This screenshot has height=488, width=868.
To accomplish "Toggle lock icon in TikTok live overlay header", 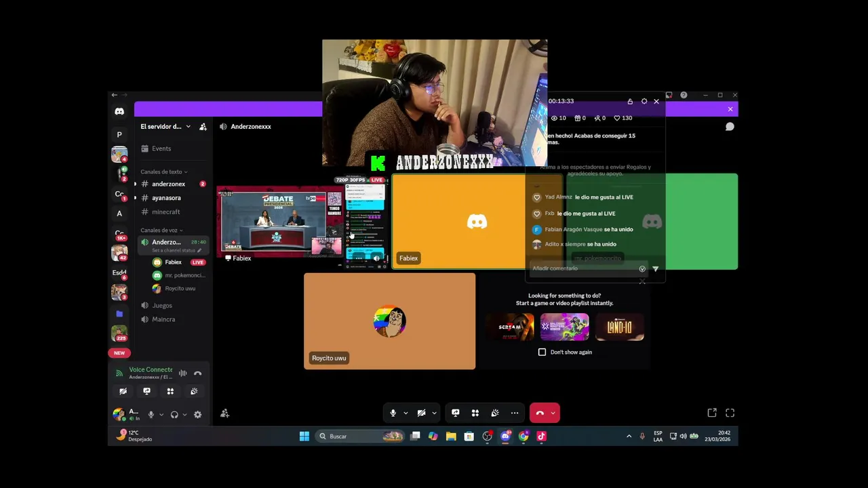I will (630, 101).
